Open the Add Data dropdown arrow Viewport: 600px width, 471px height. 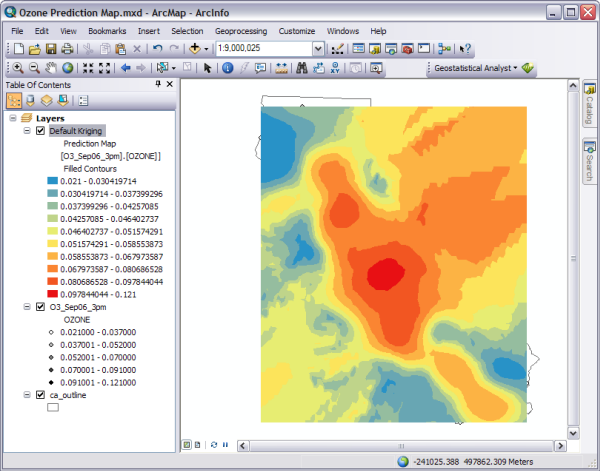point(206,49)
